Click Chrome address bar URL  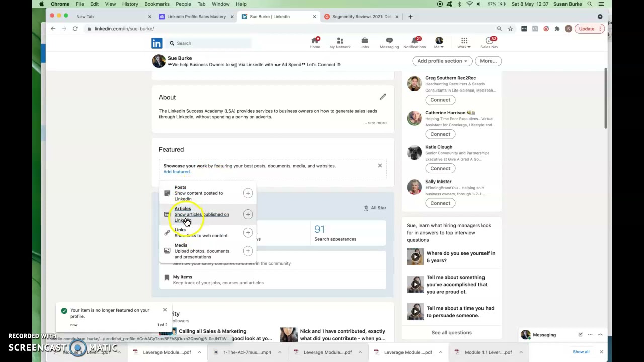(x=124, y=29)
